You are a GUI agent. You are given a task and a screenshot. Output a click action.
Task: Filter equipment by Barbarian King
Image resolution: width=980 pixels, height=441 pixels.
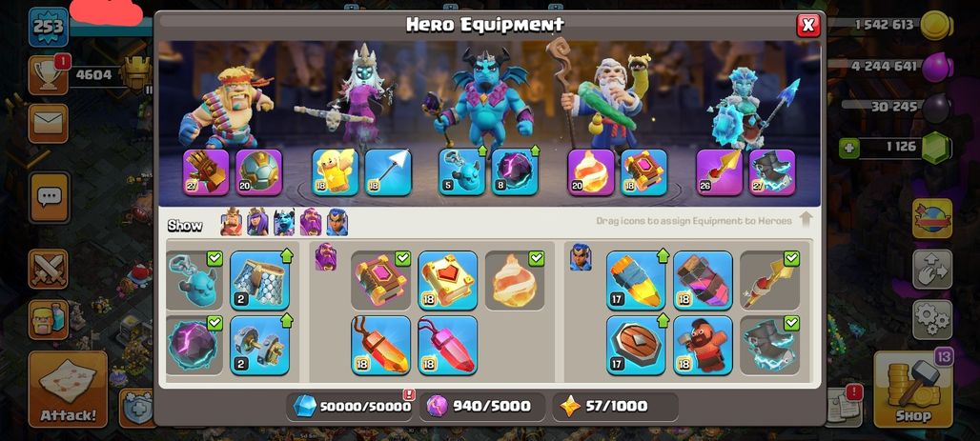click(x=232, y=222)
